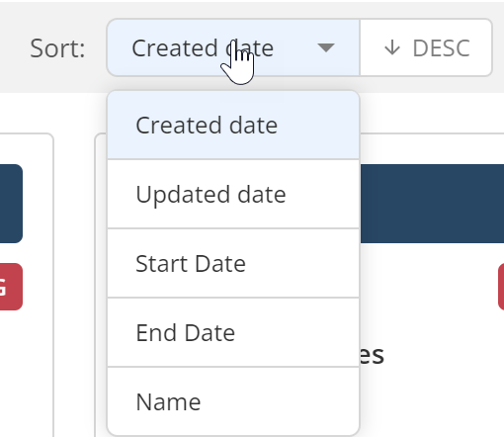Open the Created date sort dropdown
The image size is (504, 437).
[233, 47]
